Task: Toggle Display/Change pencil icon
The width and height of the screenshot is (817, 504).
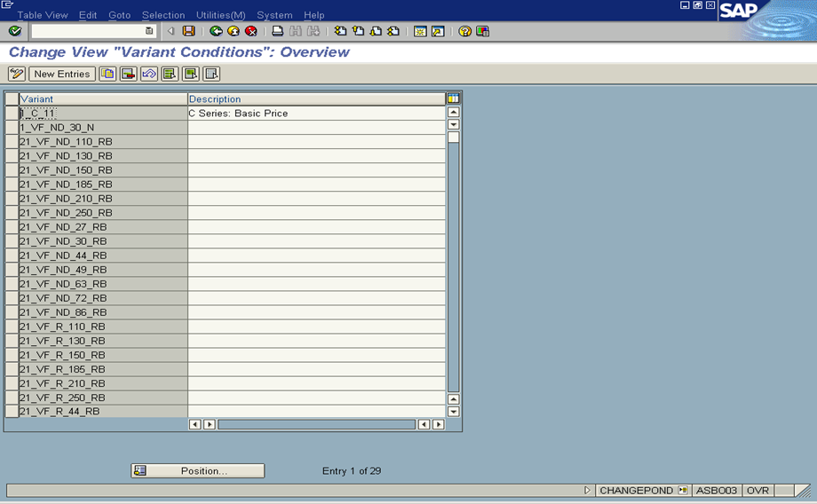Action: (x=17, y=74)
